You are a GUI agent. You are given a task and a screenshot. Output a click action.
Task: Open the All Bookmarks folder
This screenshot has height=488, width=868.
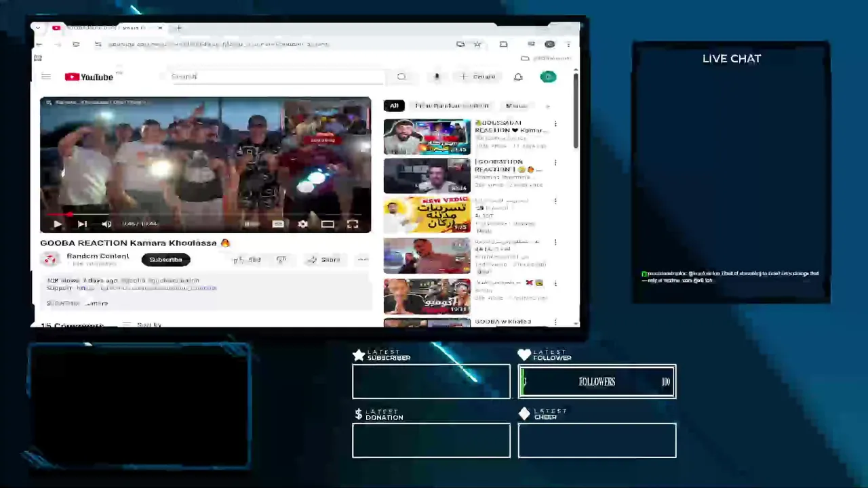click(545, 58)
